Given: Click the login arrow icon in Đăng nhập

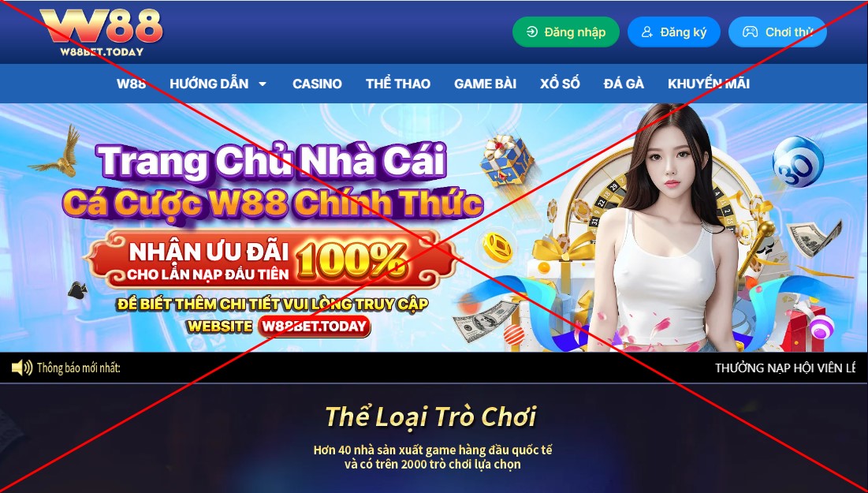Looking at the screenshot, I should click(532, 32).
